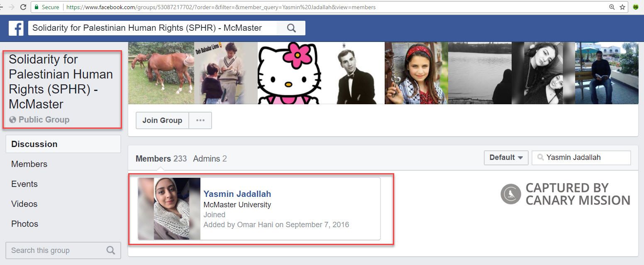Screen dimensions: 644x265
Task: Click the 'Public Group' label
Action: coord(44,120)
